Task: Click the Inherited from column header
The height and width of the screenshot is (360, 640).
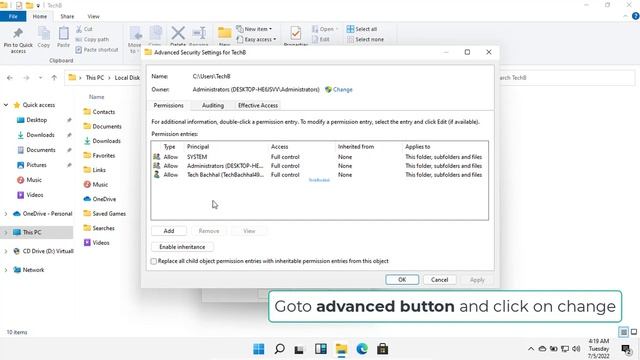Action: pos(356,147)
